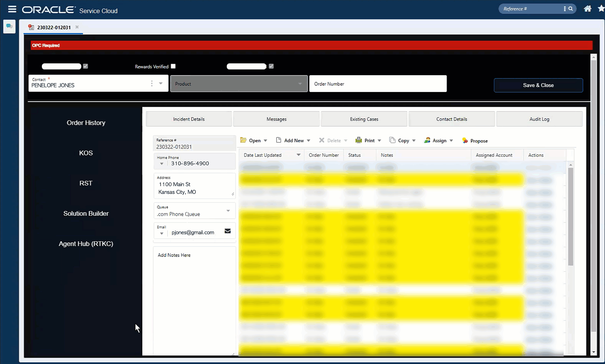Click the workspace outer vertical scrollbar
605x364 pixels.
[x=594, y=195]
